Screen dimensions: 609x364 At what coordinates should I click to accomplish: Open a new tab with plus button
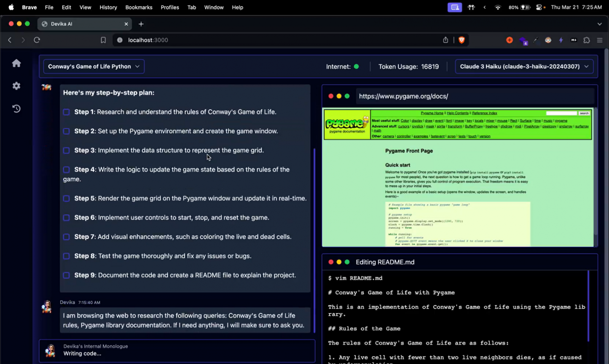(x=141, y=24)
